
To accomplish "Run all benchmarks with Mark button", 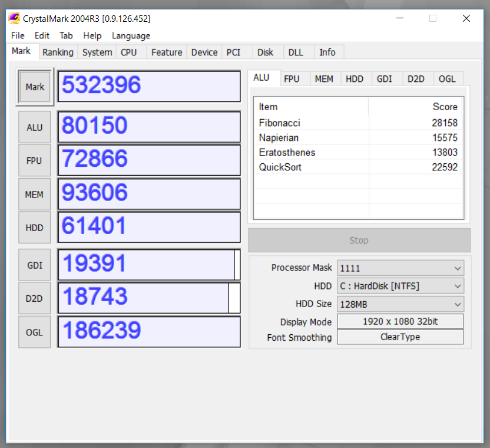I will point(35,87).
